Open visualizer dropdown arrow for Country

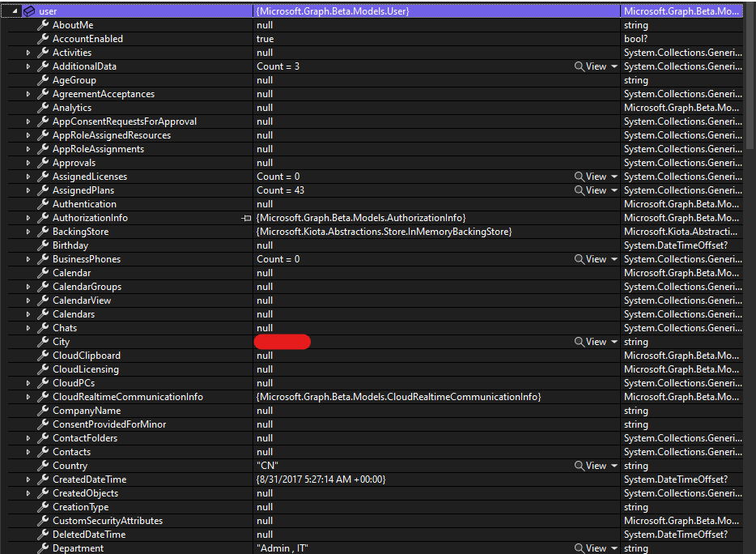(x=614, y=467)
